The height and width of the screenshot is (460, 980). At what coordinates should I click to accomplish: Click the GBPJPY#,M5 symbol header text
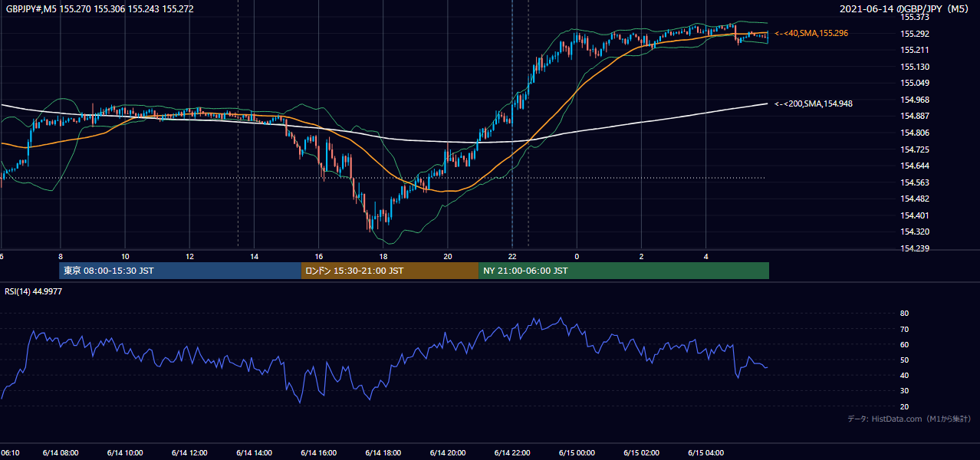tap(100, 8)
